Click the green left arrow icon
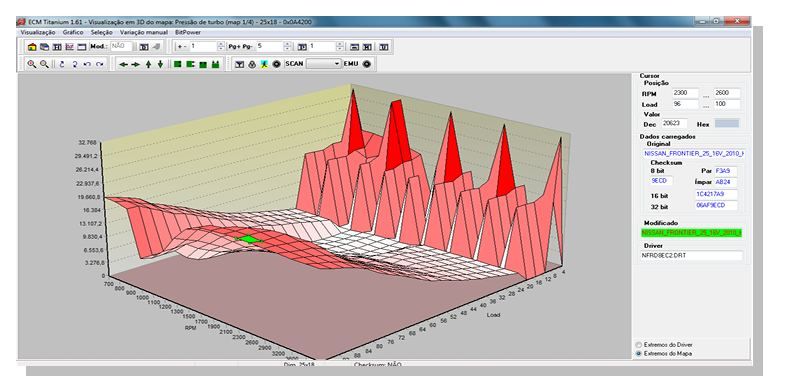Screen dimensions: 787x388 (x=123, y=65)
